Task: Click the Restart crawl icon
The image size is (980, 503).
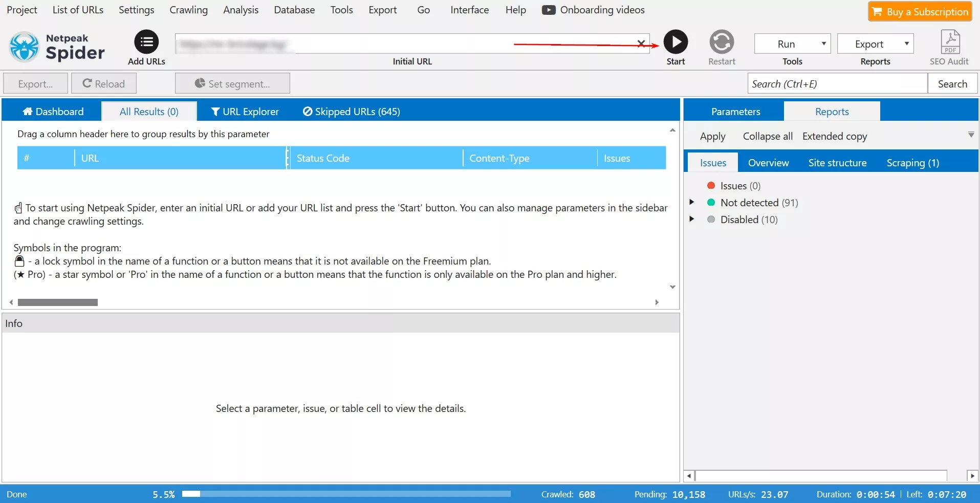Action: (722, 42)
